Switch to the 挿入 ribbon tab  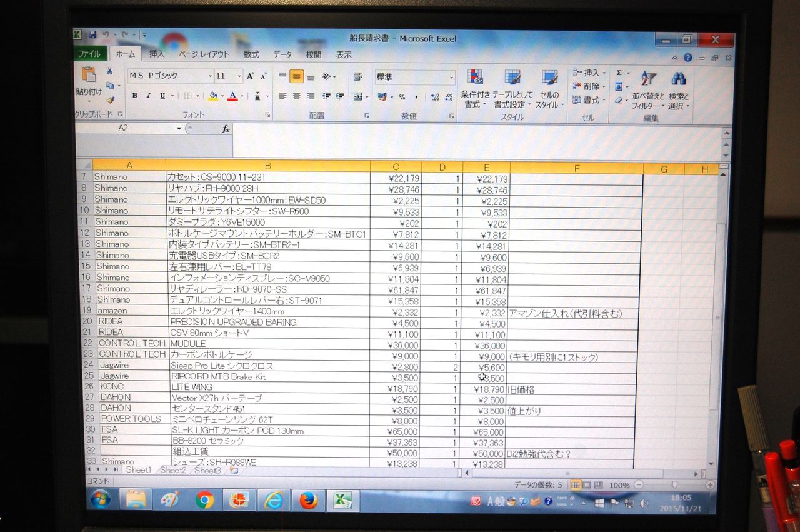[x=157, y=54]
